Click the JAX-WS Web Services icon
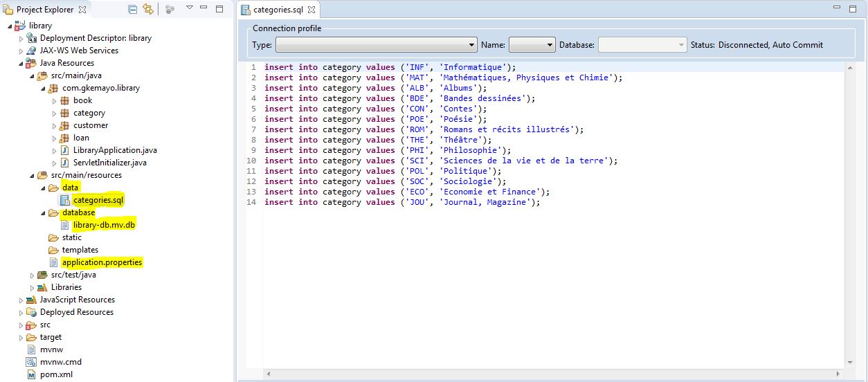 click(32, 51)
